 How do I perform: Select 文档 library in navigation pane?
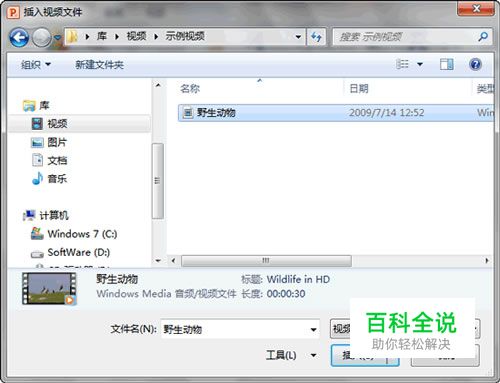click(x=57, y=161)
